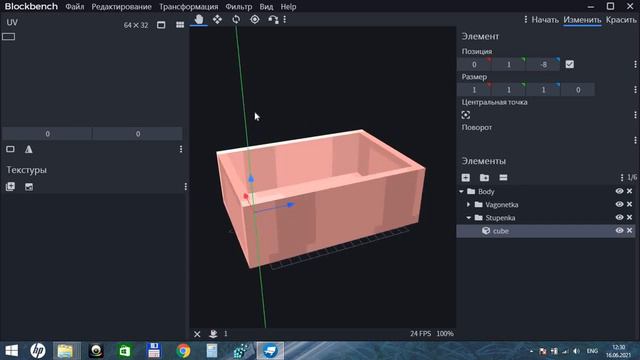Open UV panel options dots
640x360 pixels.
[181, 149]
